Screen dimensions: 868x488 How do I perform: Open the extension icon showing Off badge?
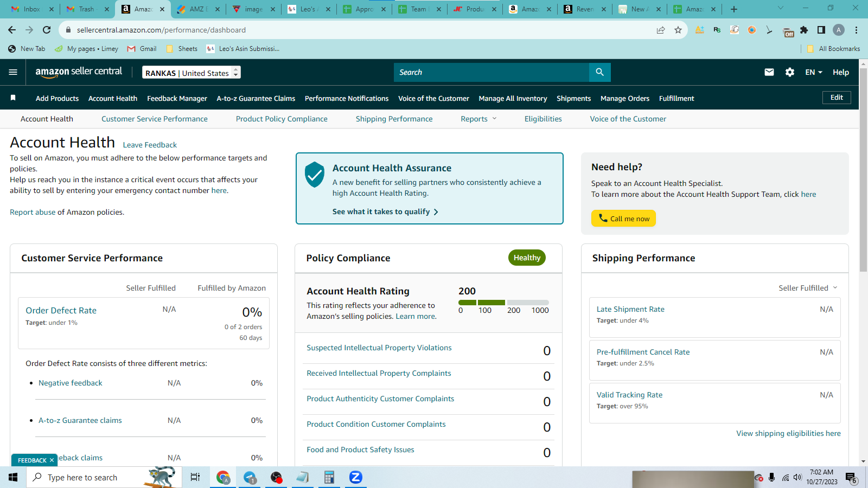[788, 31]
